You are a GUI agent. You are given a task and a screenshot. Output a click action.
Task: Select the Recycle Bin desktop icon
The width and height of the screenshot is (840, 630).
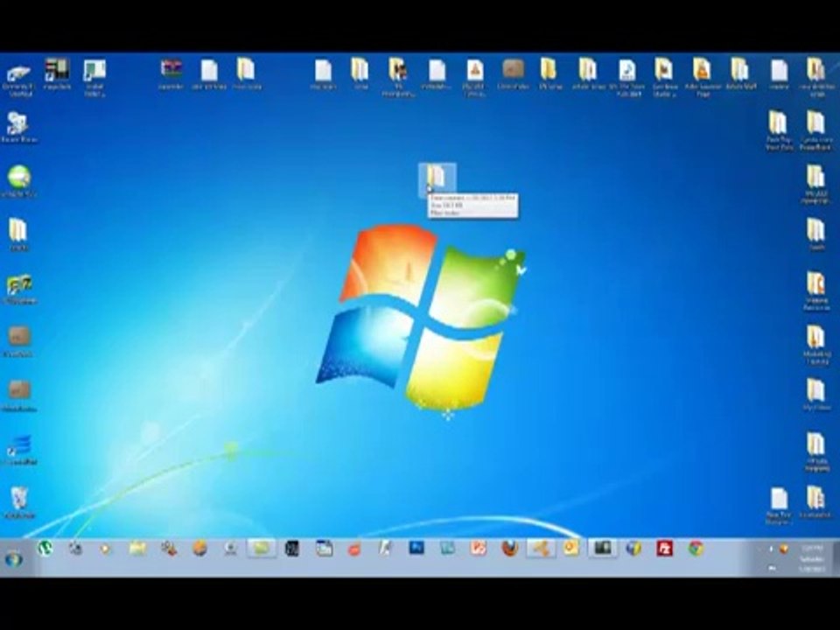pyautogui.click(x=18, y=502)
